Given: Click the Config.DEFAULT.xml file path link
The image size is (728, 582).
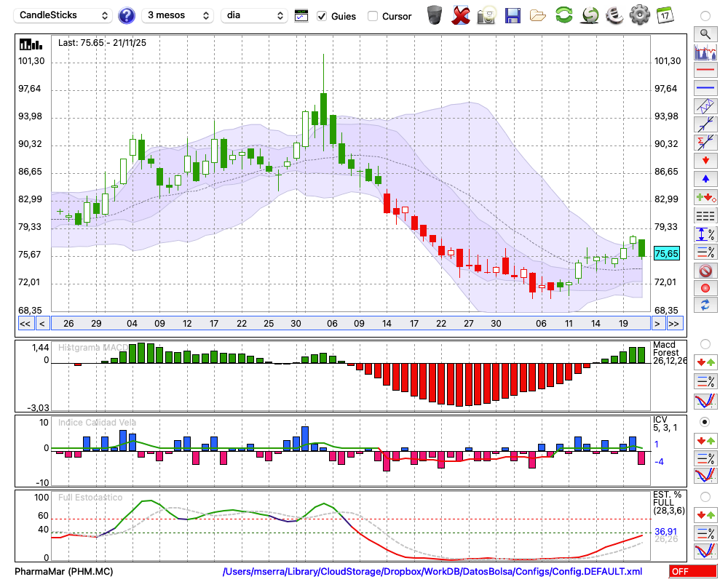Looking at the screenshot, I should (x=432, y=572).
